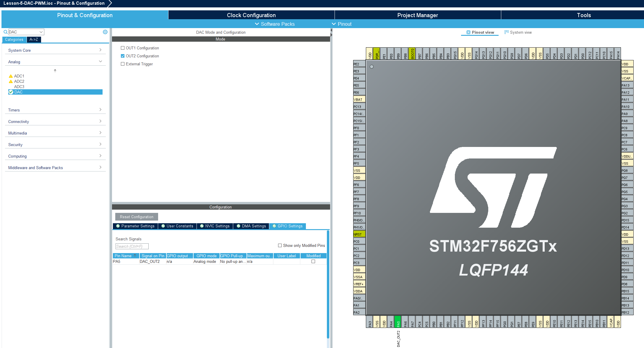The width and height of the screenshot is (644, 348).
Task: Select the PC13 pin on chip
Action: coord(359,106)
